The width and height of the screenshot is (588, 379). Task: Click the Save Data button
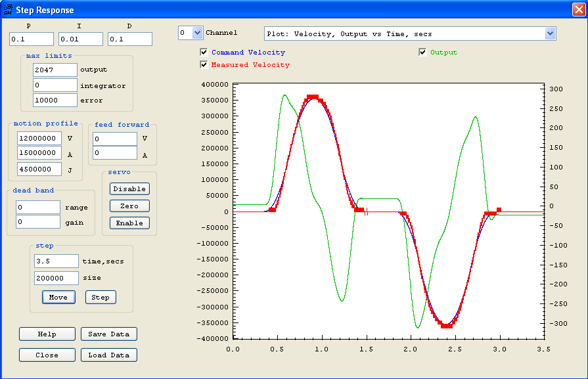tap(109, 334)
